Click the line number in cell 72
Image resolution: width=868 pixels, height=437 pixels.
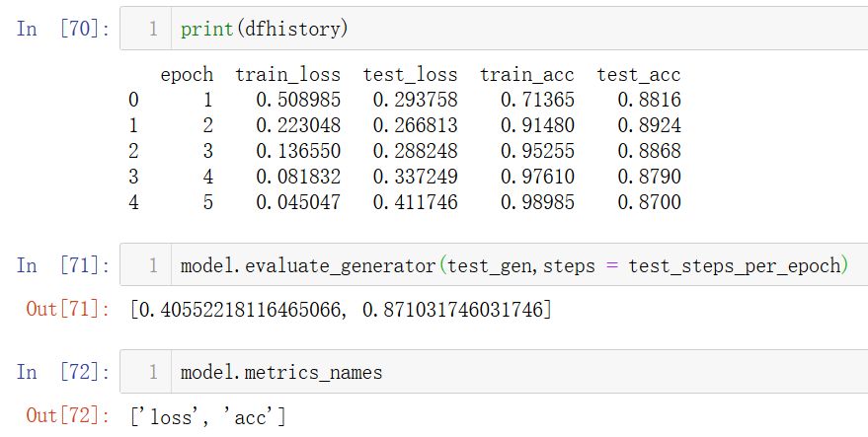coord(153,372)
